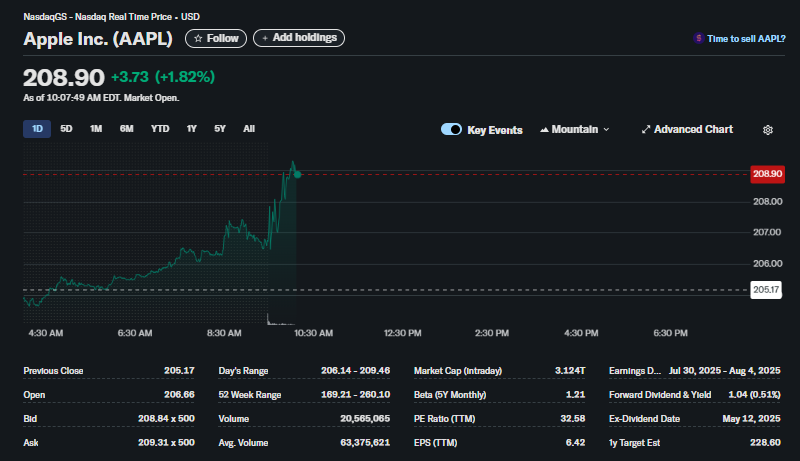Click the purple dollar icon near Time to sell
The image size is (800, 461).
pyautogui.click(x=698, y=38)
